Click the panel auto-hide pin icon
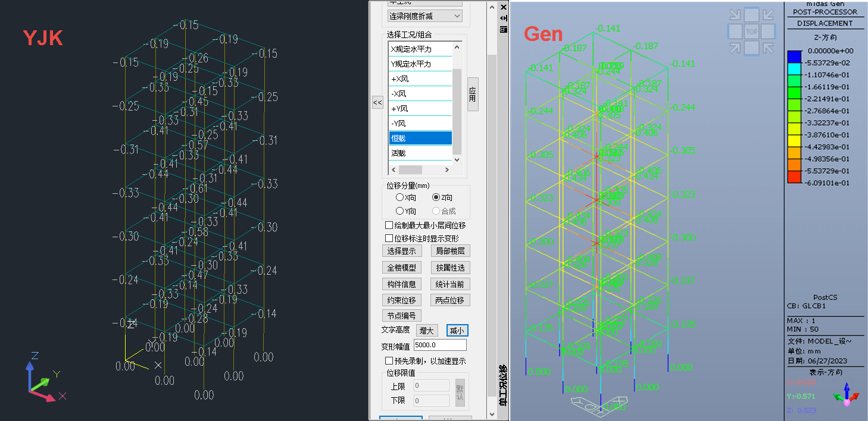Screen dimensions: 868x421 click(504, 18)
